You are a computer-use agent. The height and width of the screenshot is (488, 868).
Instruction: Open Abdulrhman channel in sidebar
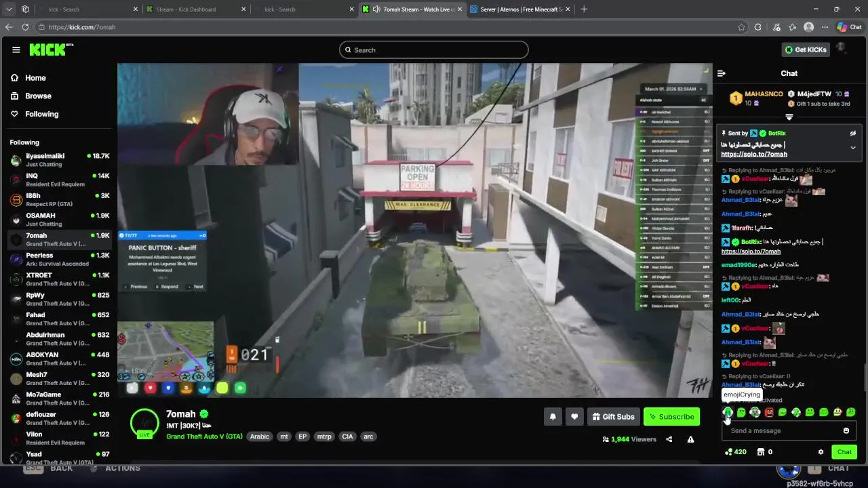tap(60, 338)
